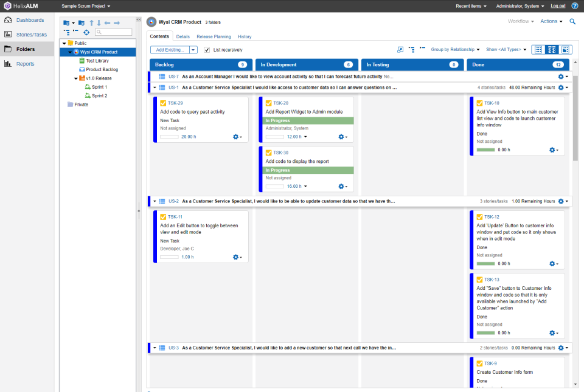Screen dimensions: 584x392
Task: Open the Actions dropdown menu
Action: [551, 21]
